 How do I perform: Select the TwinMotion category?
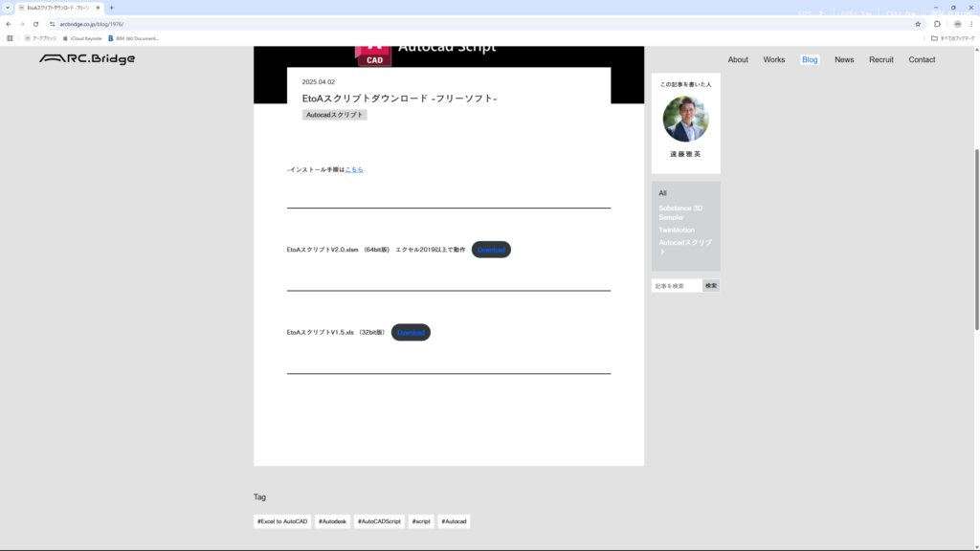click(677, 230)
